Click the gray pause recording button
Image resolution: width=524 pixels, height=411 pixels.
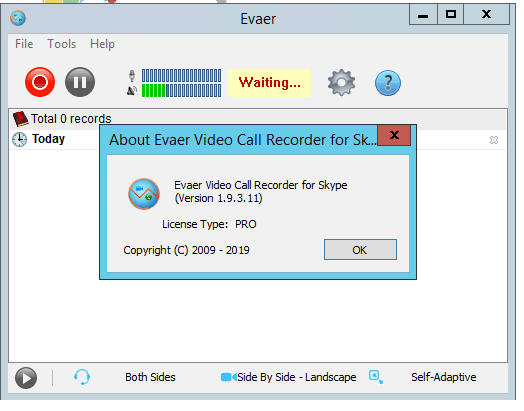click(x=80, y=82)
